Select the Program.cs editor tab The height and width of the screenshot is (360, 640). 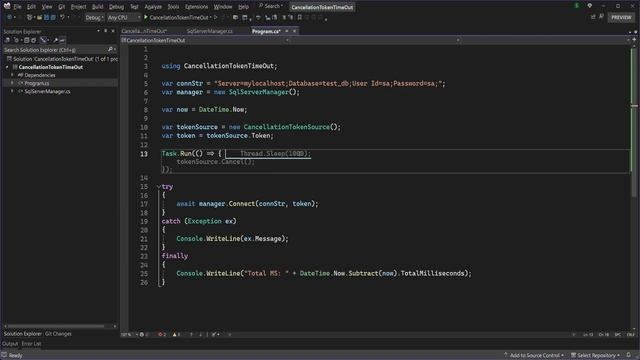pyautogui.click(x=266, y=31)
